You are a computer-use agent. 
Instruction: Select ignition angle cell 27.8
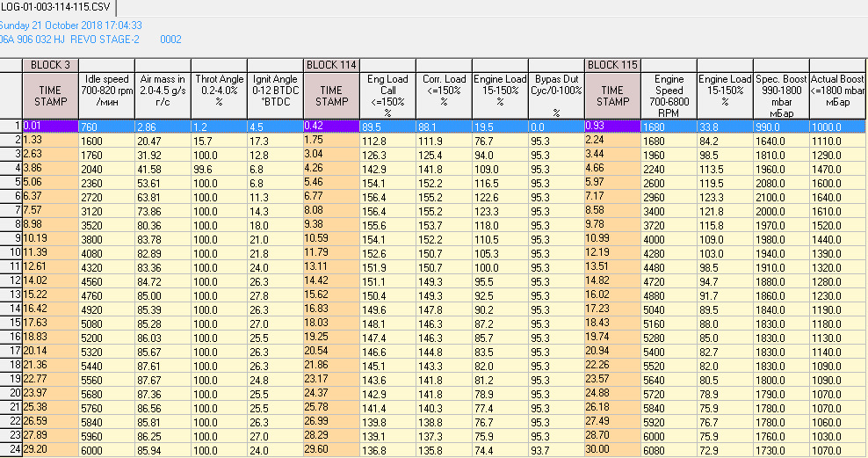click(275, 295)
